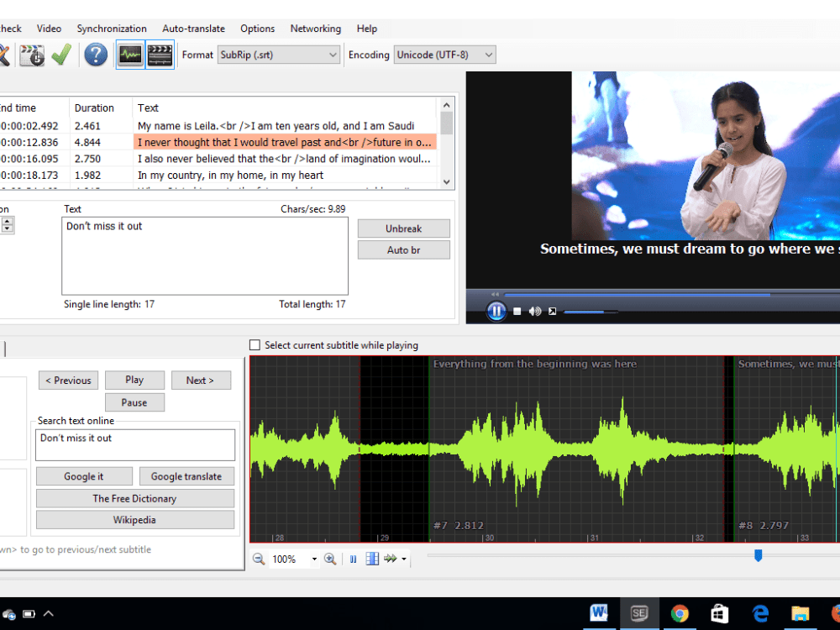Click the Google translate button
Viewport: 840px width, 630px height.
tap(186, 476)
